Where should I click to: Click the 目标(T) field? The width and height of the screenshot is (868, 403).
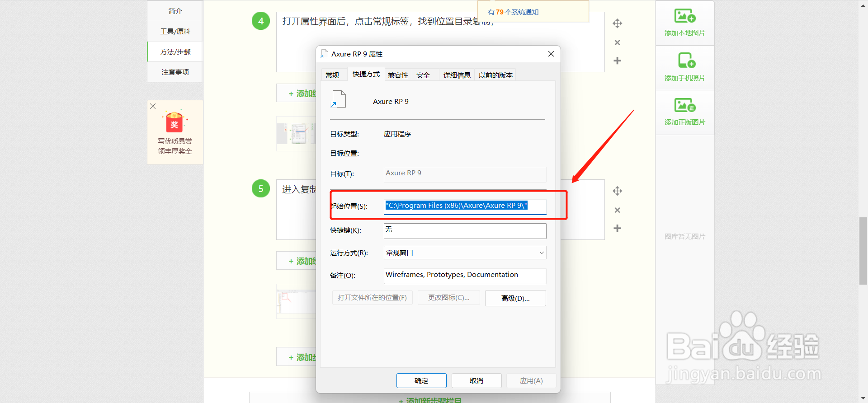465,174
